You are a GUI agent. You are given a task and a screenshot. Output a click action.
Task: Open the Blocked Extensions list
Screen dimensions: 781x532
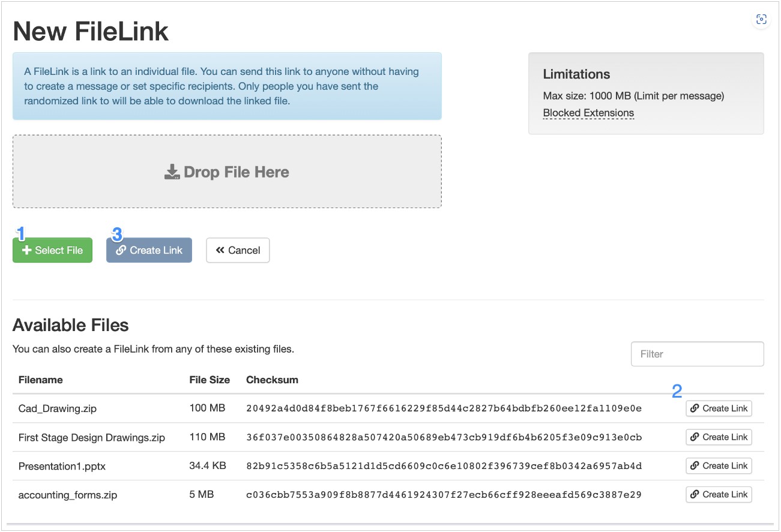[588, 113]
